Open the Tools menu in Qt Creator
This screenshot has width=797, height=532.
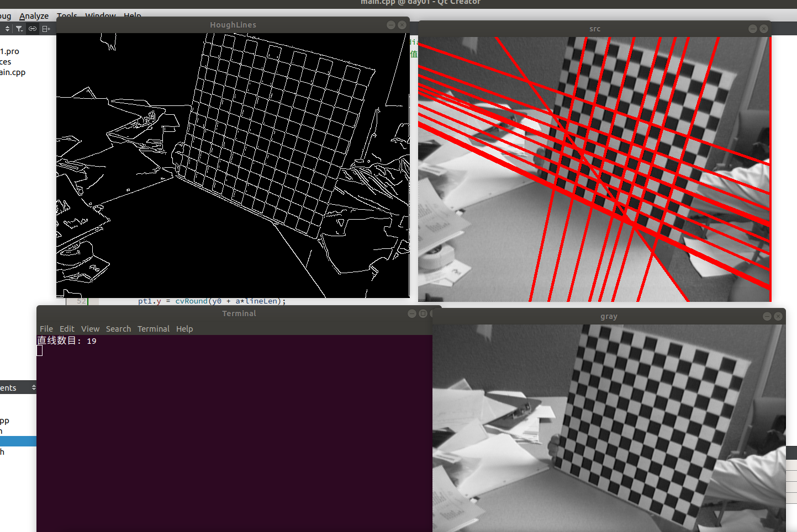point(67,15)
